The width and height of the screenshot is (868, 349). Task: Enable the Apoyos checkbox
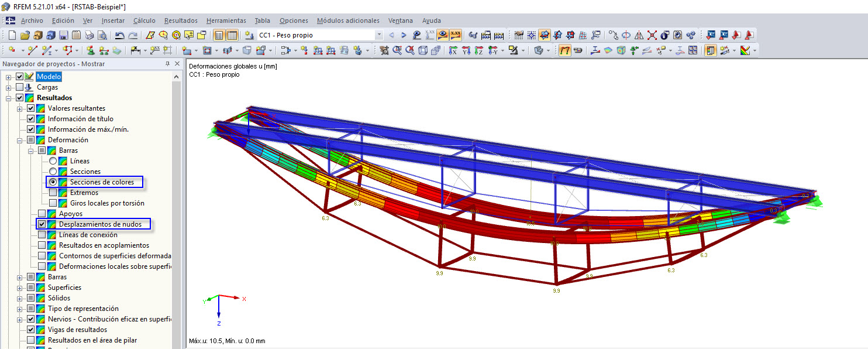[42, 214]
